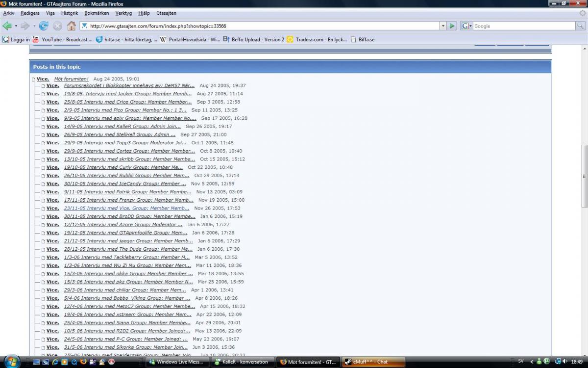Open the Redigera menu
The width and height of the screenshot is (588, 368).
click(30, 13)
